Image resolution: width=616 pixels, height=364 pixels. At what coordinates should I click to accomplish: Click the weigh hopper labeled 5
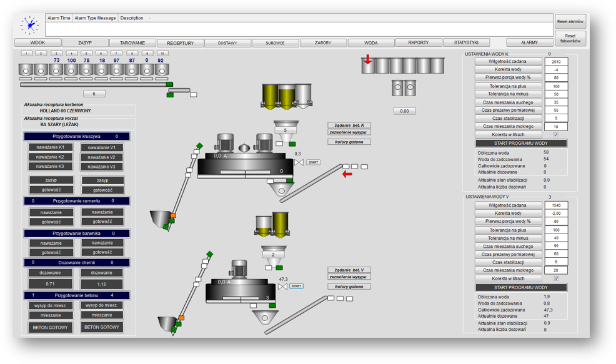(x=286, y=130)
